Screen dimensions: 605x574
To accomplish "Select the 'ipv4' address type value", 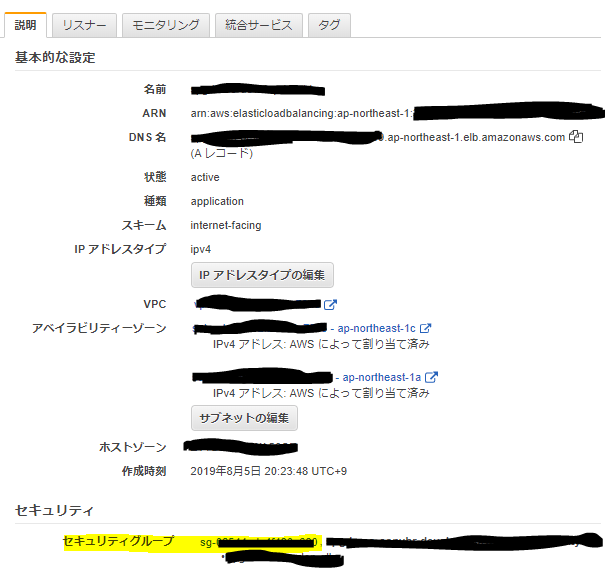I will click(x=201, y=250).
